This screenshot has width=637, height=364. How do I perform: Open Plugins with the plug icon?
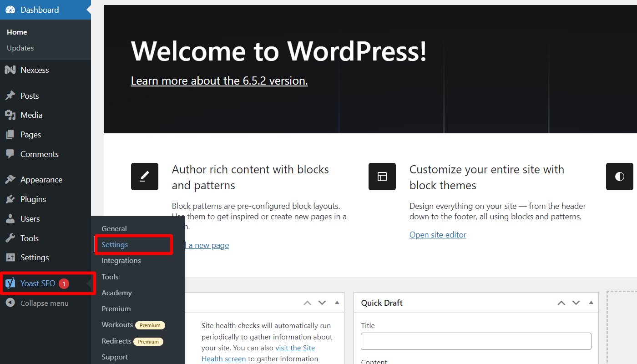pyautogui.click(x=11, y=199)
